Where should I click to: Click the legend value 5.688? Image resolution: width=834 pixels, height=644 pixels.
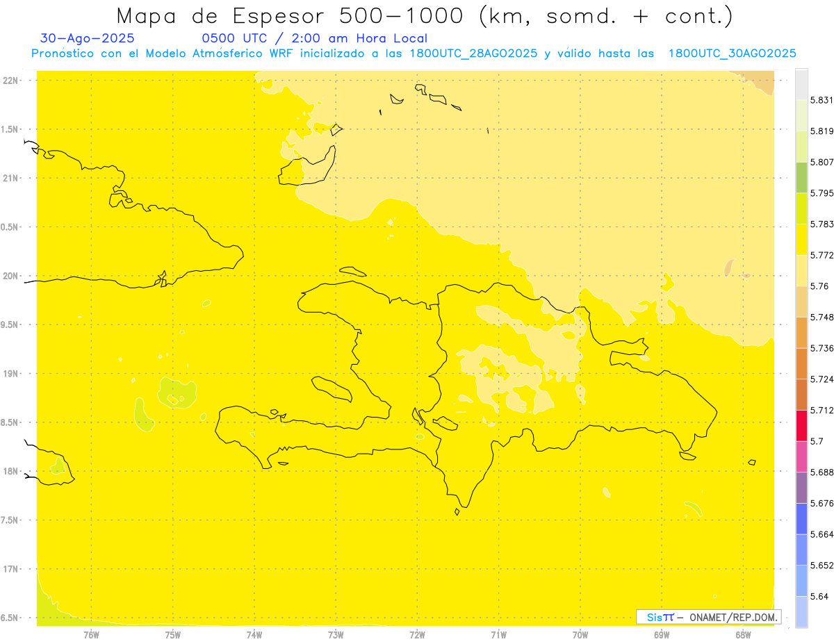[x=821, y=472]
